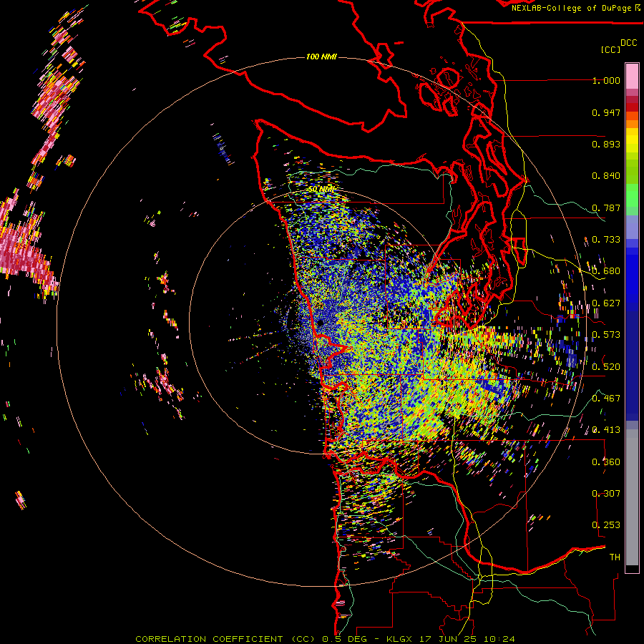Viewport: 644px width, 644px height.
Task: Click the 0.360 scale label
Action: click(x=606, y=462)
